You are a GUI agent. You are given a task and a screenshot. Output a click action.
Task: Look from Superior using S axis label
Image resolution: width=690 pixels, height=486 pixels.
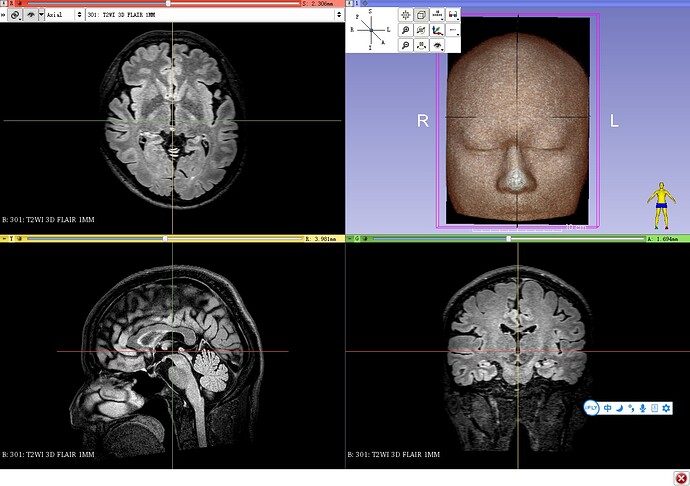370,11
